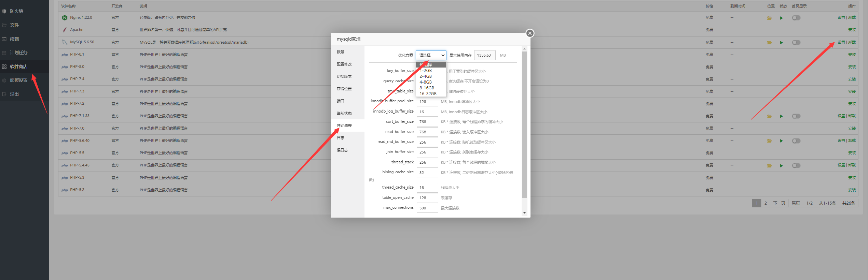Open the 当前状态 tab
The image size is (868, 280).
348,113
